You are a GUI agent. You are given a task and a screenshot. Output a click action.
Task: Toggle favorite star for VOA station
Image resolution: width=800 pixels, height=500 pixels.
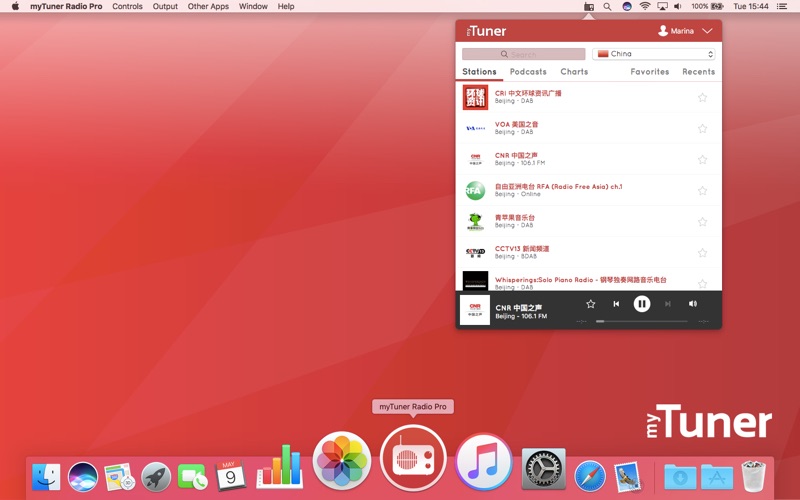tap(703, 129)
